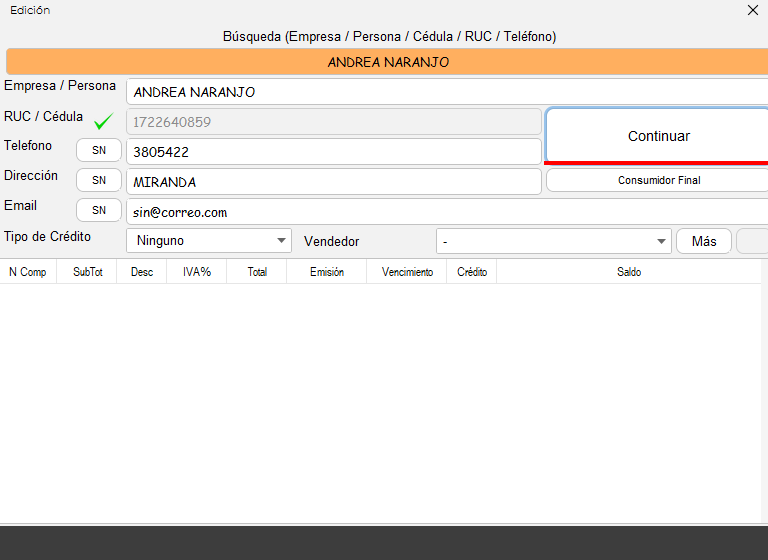Click the Telefono field showing 3805422

point(333,152)
